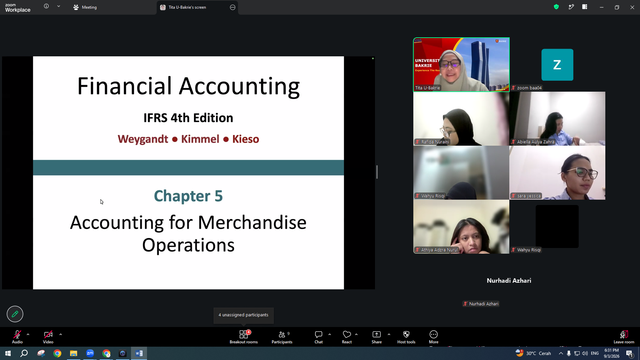Click the minus icon on Tita U-Bakrie's screen tab
This screenshot has width=640, height=360.
click(233, 7)
